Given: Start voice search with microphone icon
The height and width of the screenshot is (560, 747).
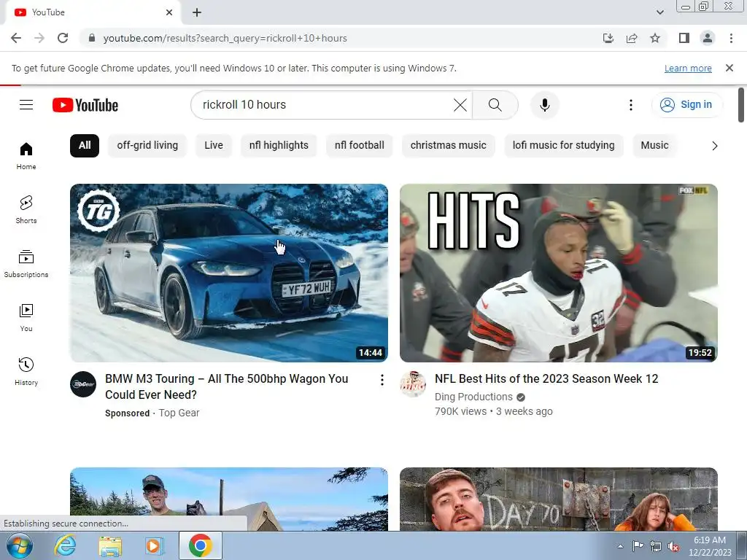Looking at the screenshot, I should pos(544,105).
